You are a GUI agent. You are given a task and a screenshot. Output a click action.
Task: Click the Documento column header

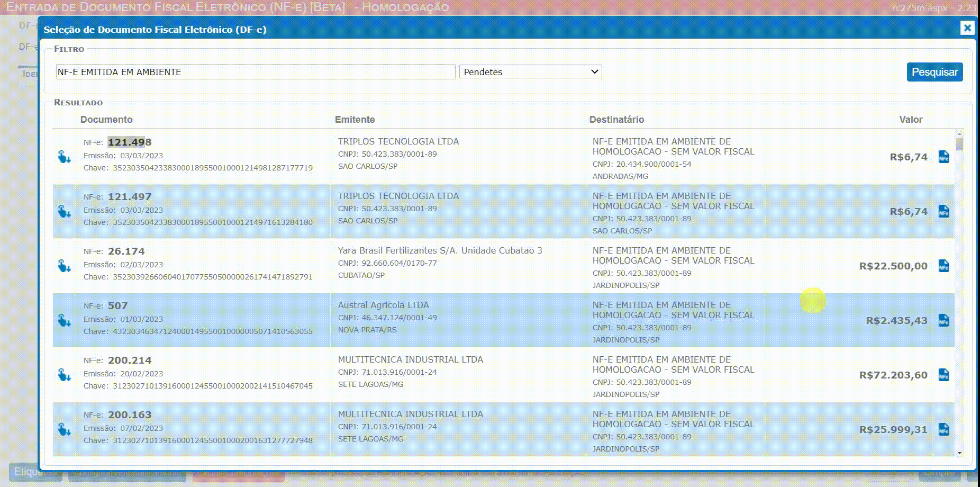(106, 120)
